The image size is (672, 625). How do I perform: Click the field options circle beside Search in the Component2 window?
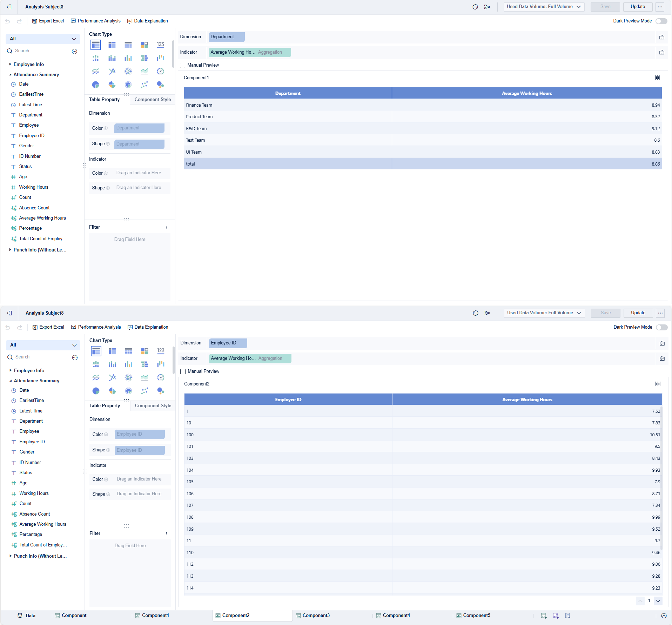pyautogui.click(x=75, y=357)
